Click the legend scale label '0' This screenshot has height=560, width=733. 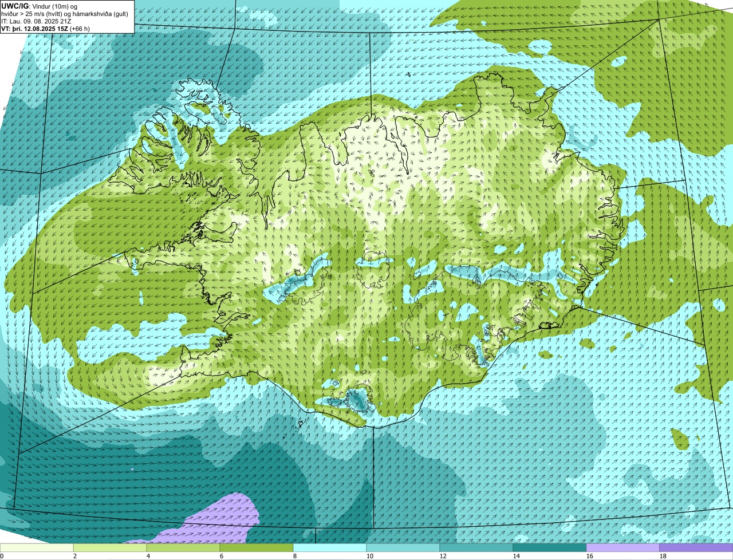coord(2,556)
